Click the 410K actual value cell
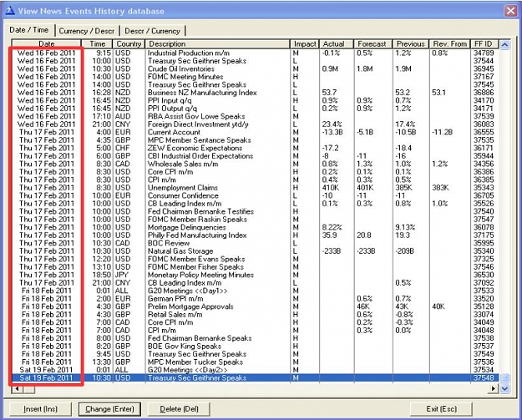 pyautogui.click(x=331, y=188)
